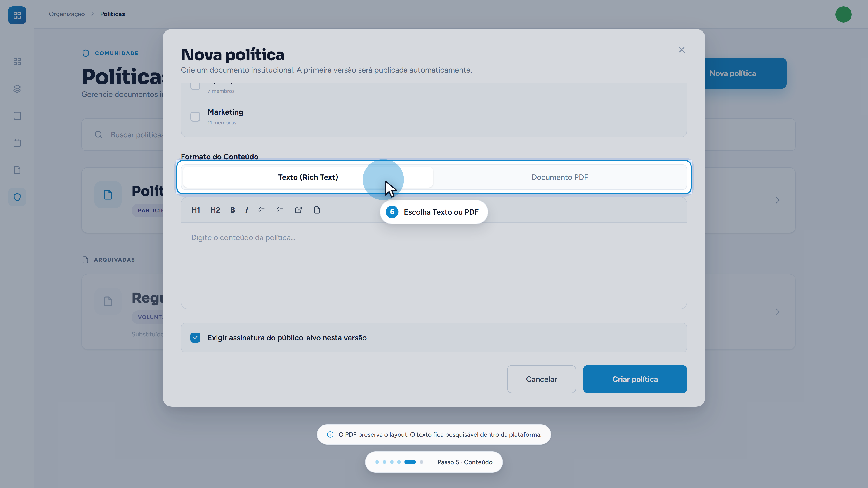Click the policy content text area
The width and height of the screenshot is (868, 488).
tap(434, 265)
